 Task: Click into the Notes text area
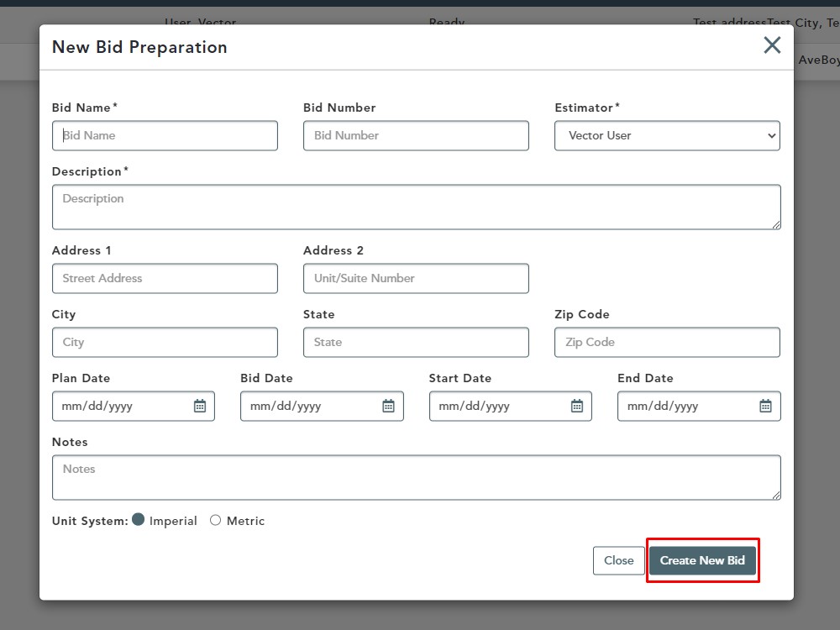[416, 477]
